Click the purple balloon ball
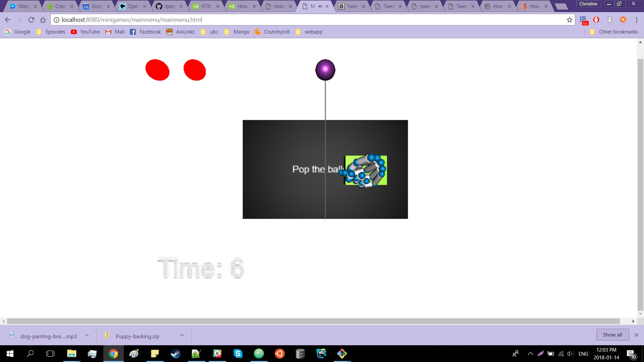 (x=325, y=70)
